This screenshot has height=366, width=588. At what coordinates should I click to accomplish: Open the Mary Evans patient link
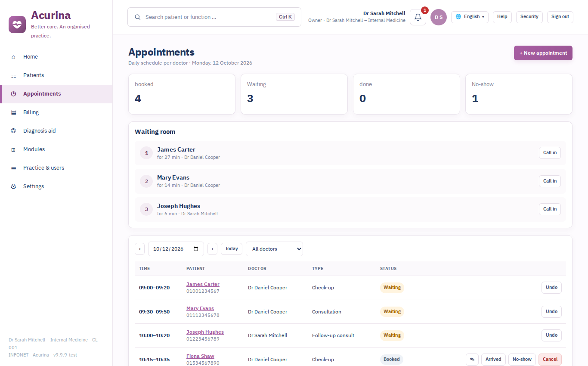pyautogui.click(x=200, y=308)
